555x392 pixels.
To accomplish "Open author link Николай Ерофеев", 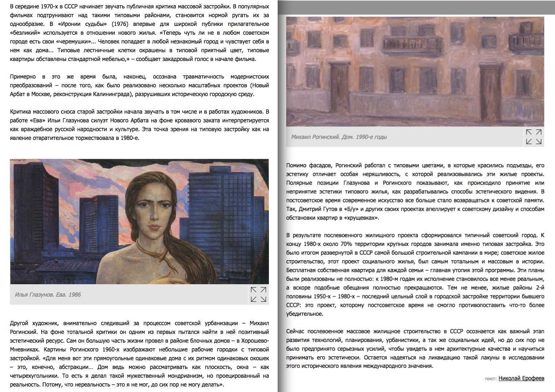I will click(521, 378).
